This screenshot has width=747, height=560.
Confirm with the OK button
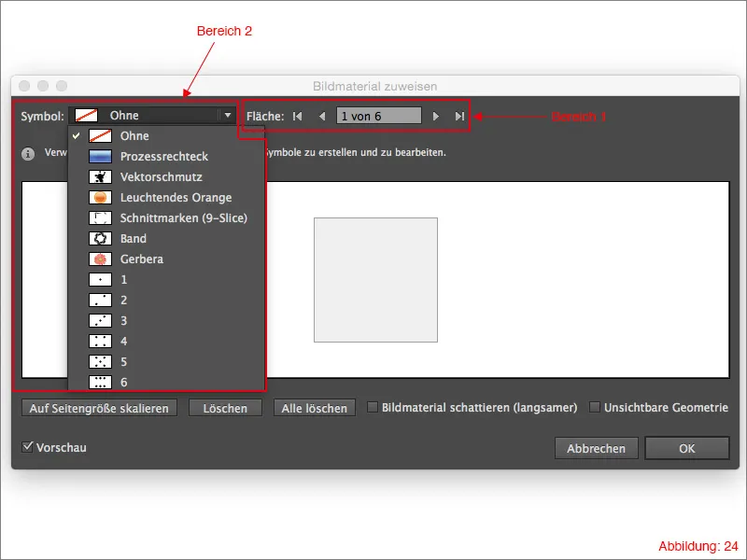coord(686,448)
